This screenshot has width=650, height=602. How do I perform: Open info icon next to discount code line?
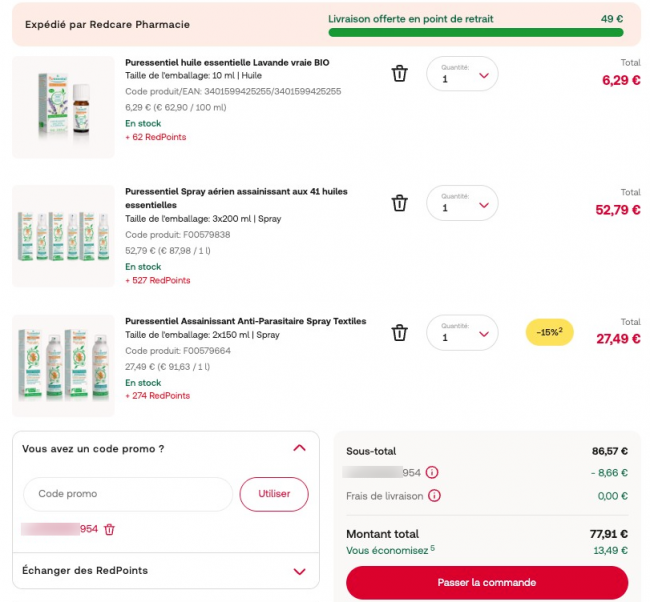(x=432, y=472)
